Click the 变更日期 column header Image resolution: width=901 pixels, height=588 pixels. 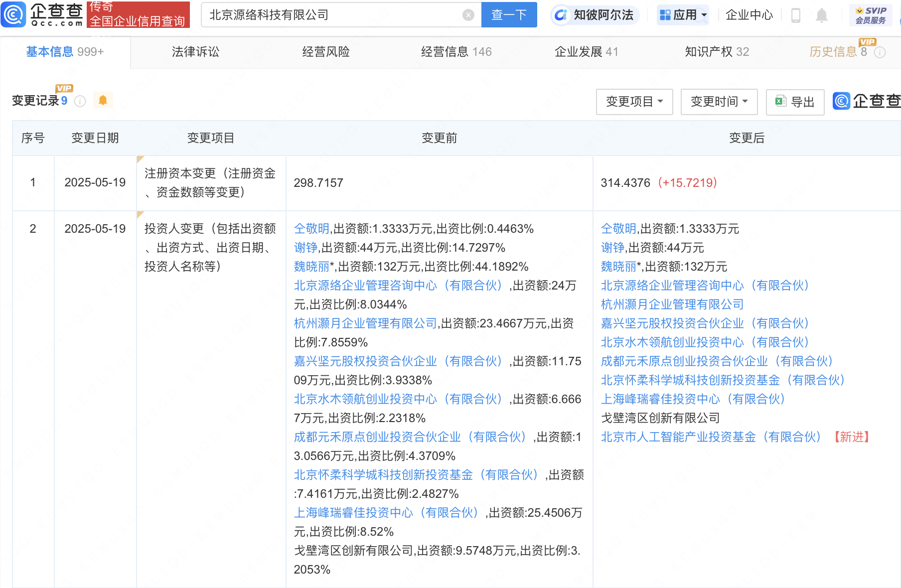coord(95,138)
